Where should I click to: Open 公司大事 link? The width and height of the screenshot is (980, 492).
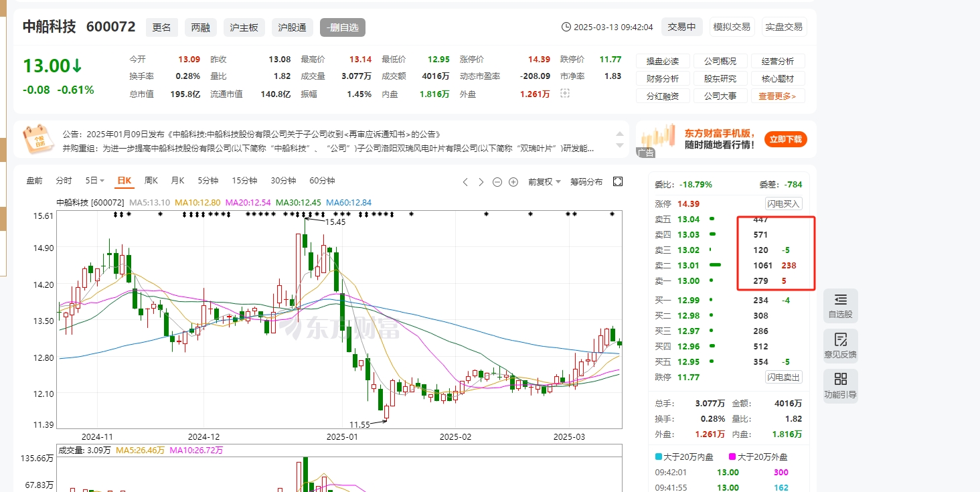click(x=720, y=96)
